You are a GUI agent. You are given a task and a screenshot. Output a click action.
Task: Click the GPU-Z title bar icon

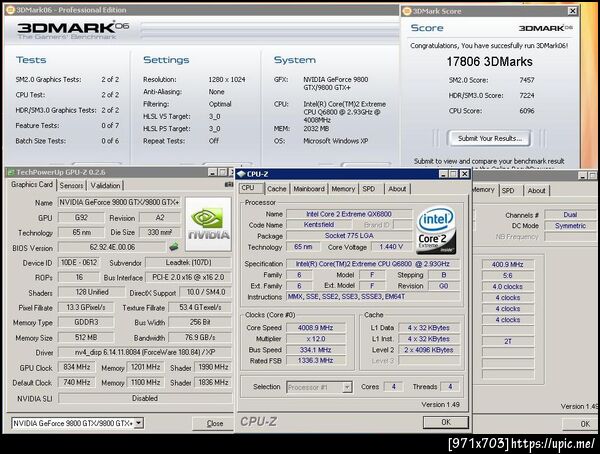(11, 172)
